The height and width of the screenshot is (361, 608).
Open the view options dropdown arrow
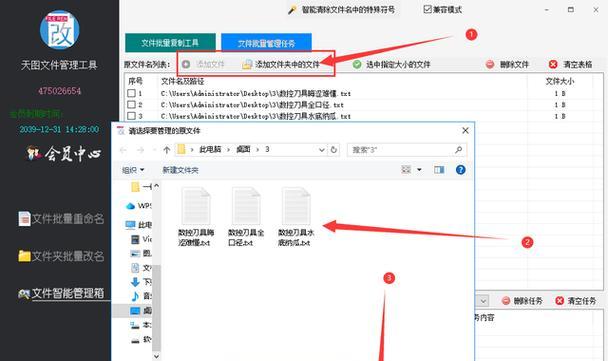[x=419, y=169]
